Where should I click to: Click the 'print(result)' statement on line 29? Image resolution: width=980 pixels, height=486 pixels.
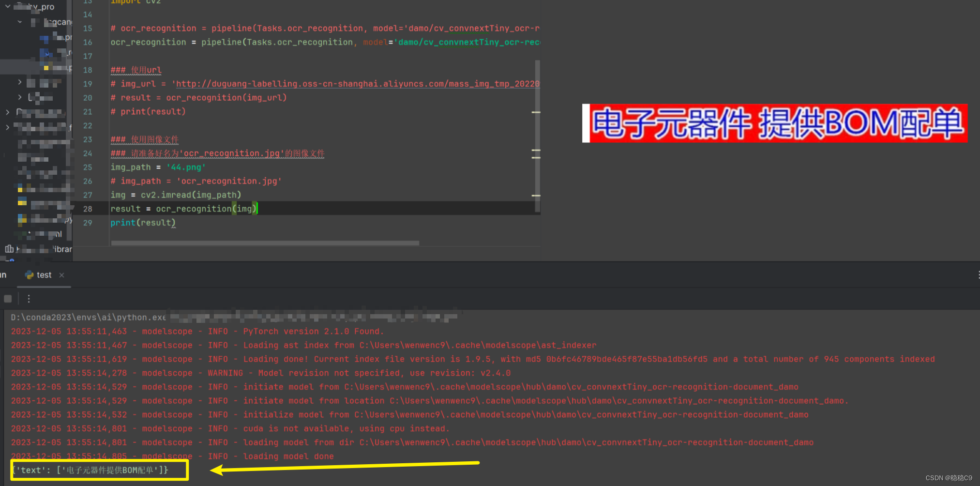tap(143, 223)
